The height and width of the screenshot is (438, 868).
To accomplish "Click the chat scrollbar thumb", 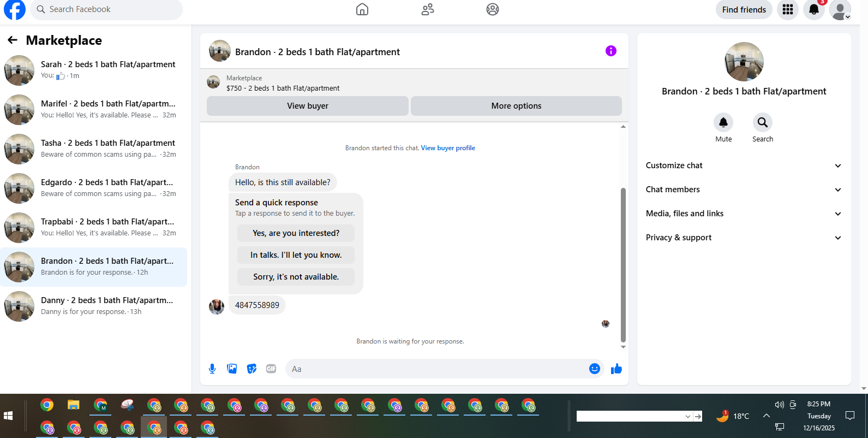I will (x=623, y=265).
